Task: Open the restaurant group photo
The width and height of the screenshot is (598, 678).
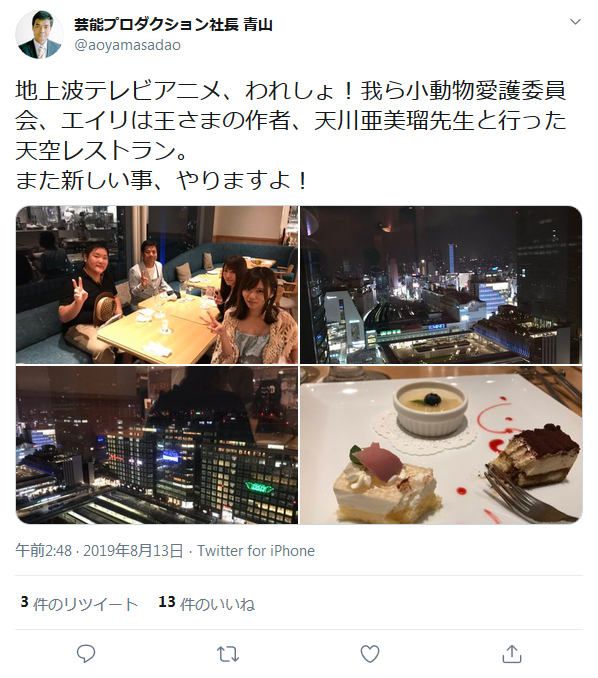Action: 157,285
